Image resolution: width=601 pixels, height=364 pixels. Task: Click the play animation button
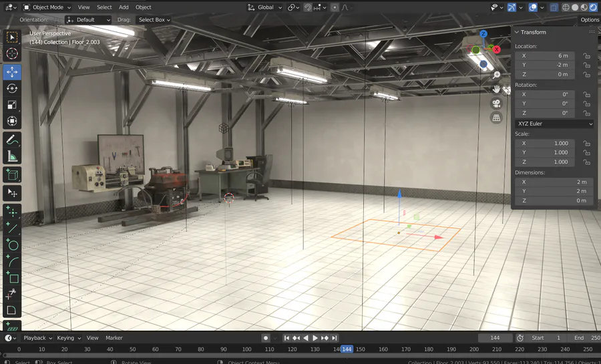click(x=315, y=338)
